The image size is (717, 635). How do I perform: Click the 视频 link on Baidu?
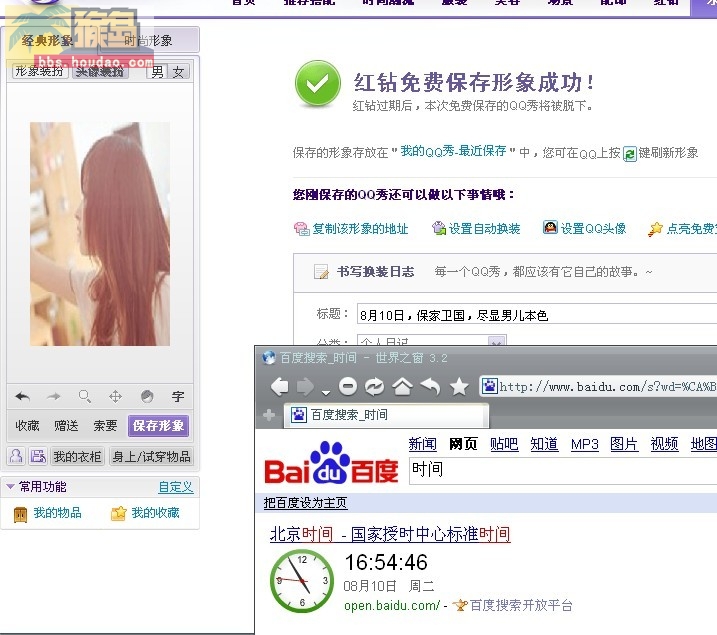click(664, 444)
